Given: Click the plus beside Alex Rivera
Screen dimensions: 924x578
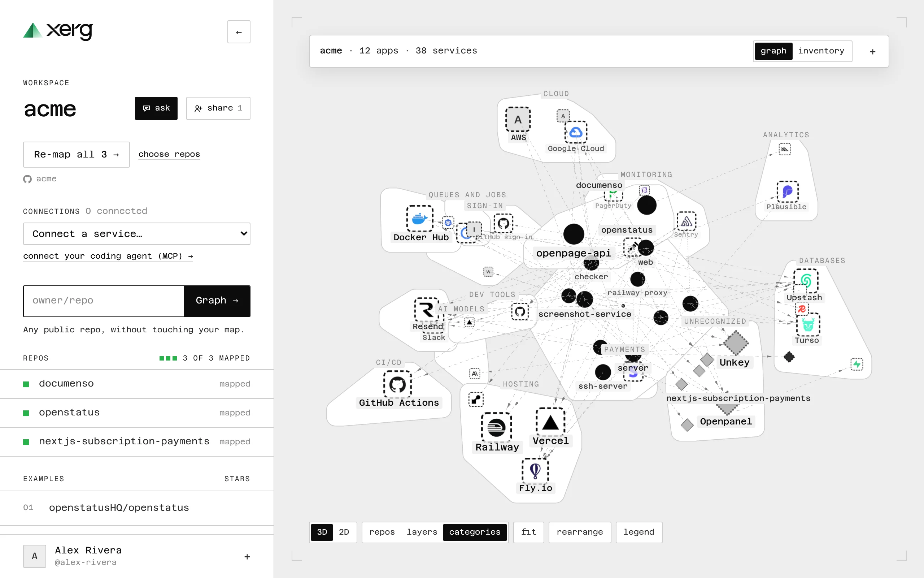Looking at the screenshot, I should tap(247, 557).
